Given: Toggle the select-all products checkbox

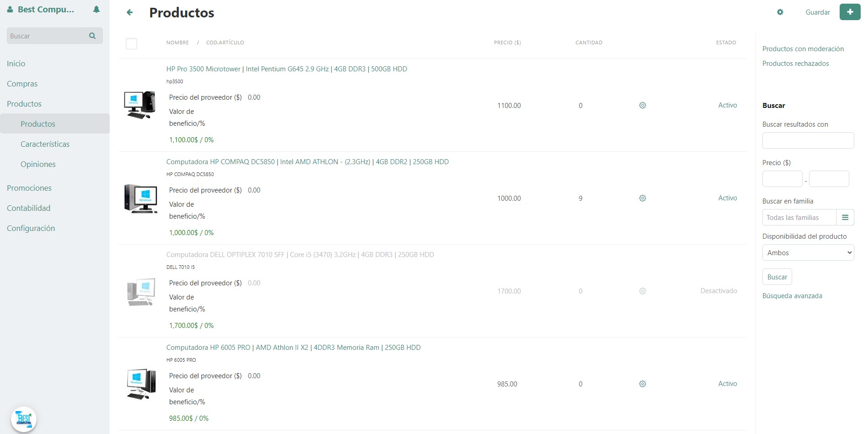Looking at the screenshot, I should click(131, 43).
